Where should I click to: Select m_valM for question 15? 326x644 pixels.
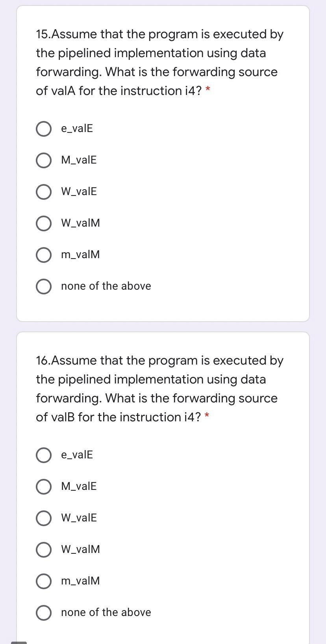tap(43, 255)
